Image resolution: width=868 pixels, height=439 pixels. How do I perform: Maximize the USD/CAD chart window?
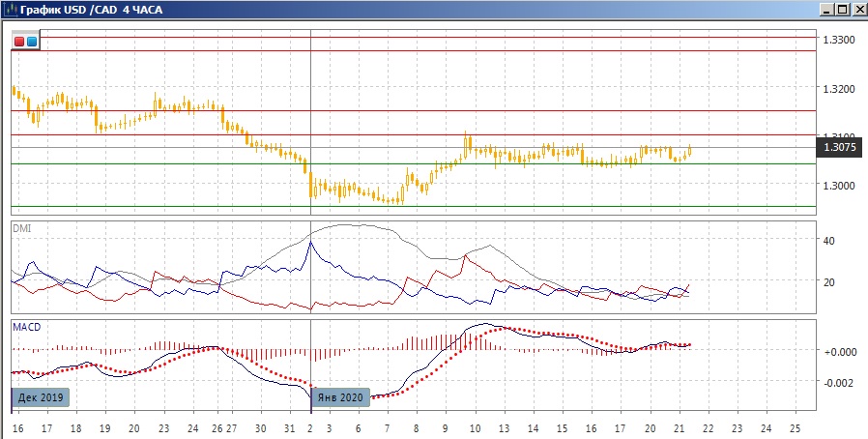tap(842, 10)
